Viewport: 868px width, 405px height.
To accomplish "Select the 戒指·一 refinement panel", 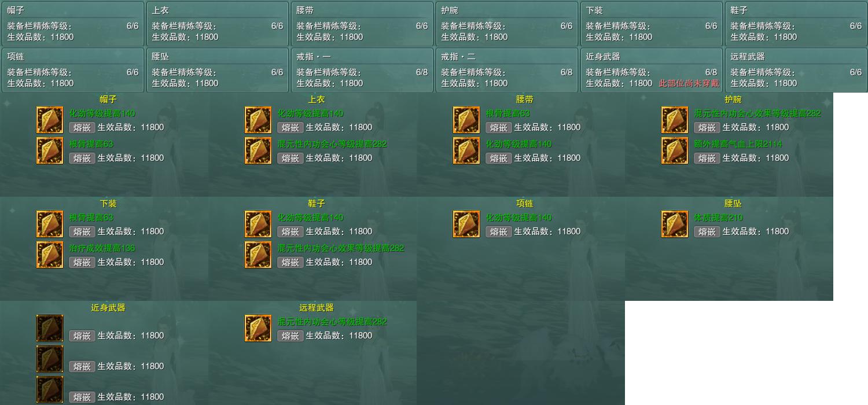I will (362, 70).
